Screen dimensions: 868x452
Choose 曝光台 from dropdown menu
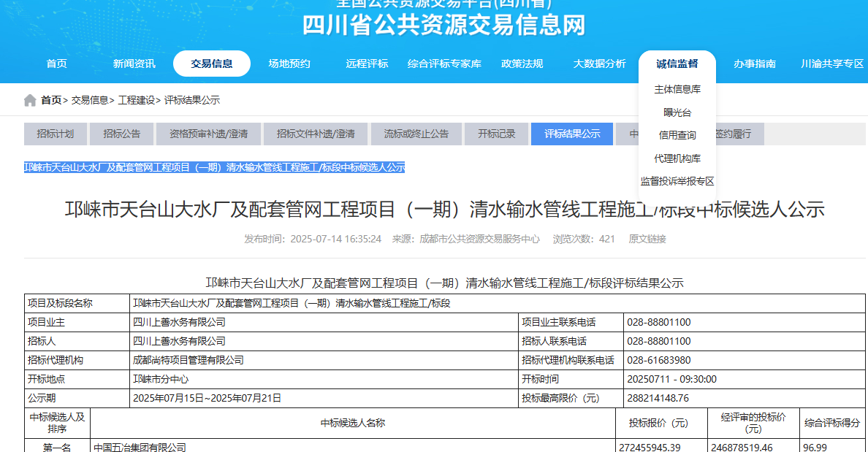coord(677,112)
